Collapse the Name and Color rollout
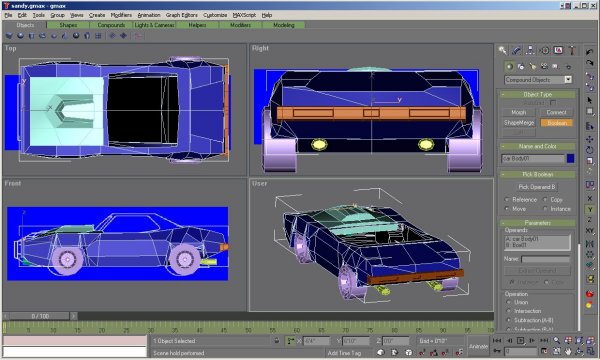This screenshot has height=360, width=600. coord(537,146)
